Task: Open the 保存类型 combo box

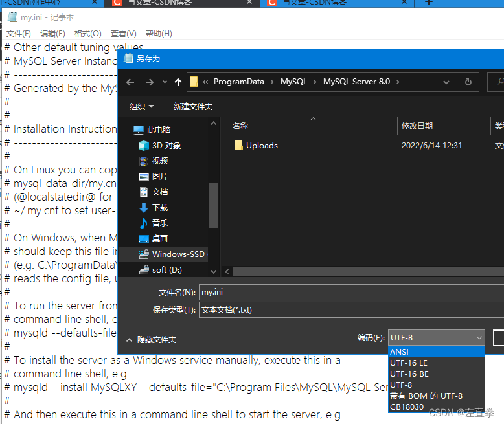Action: point(351,310)
